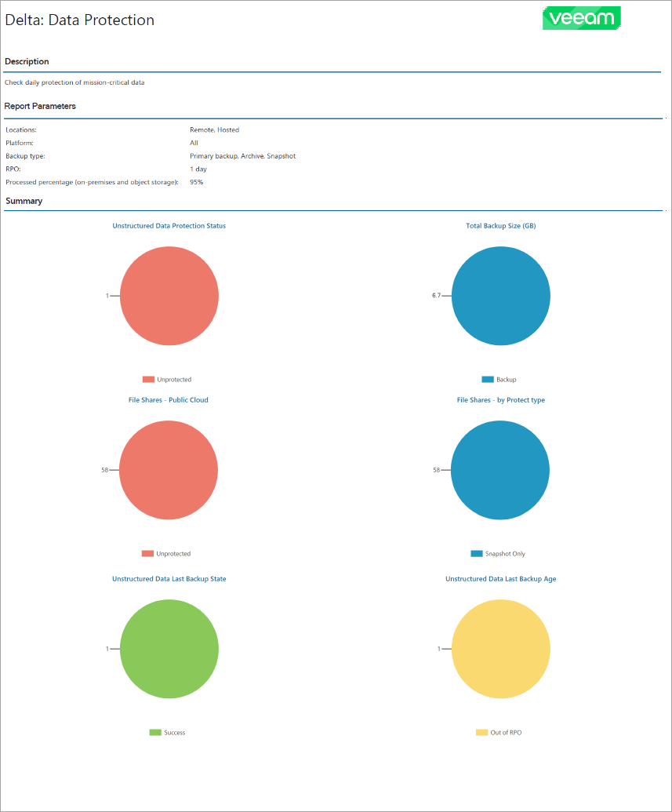Screen dimensions: 672x812
Task: Click the File Shares by Protect type pie
Action: pyautogui.click(x=500, y=470)
